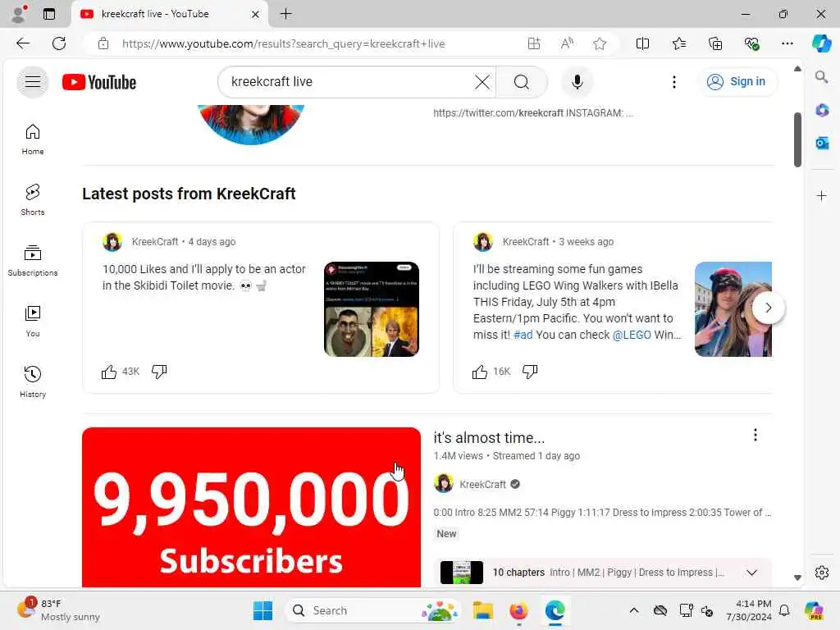This screenshot has width=840, height=630.
Task: Dislike the Skibidi Toilet post
Action: pyautogui.click(x=159, y=372)
